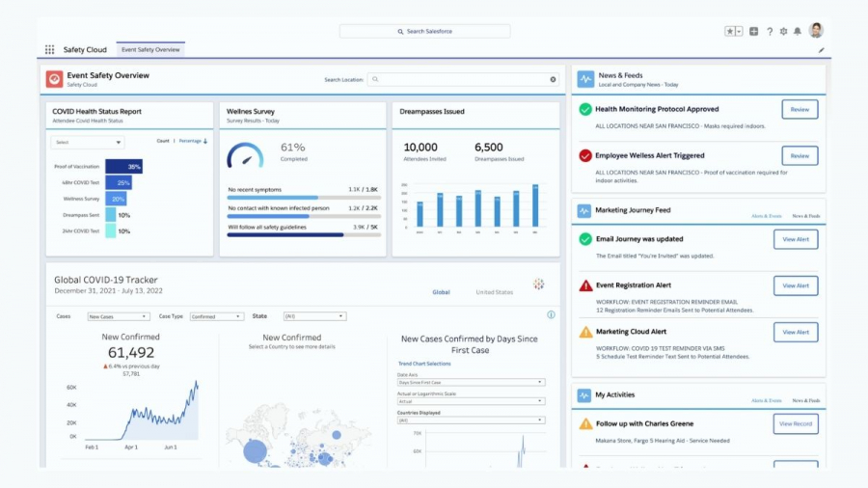The width and height of the screenshot is (868, 488).
Task: Click the tracker info icon
Action: 551,314
